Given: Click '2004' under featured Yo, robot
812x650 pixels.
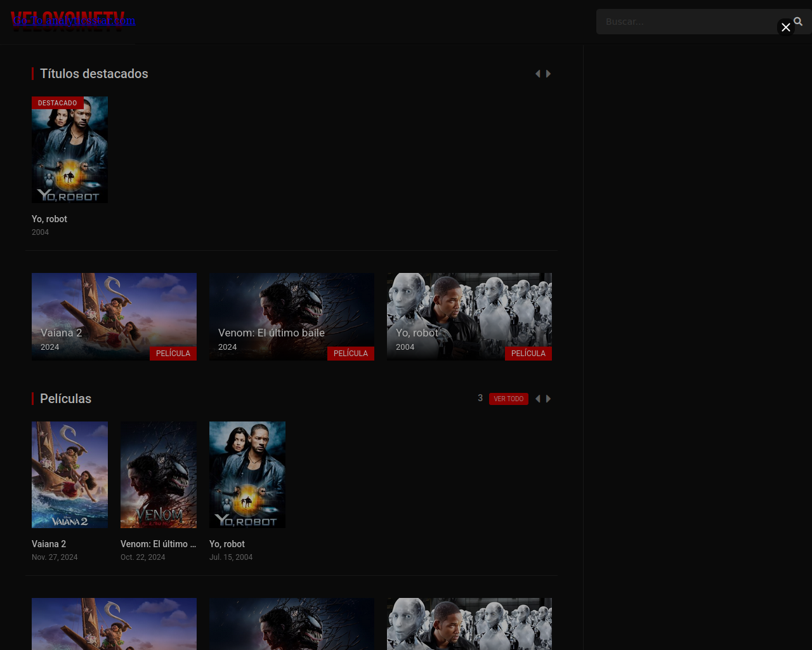Looking at the screenshot, I should click(x=40, y=232).
